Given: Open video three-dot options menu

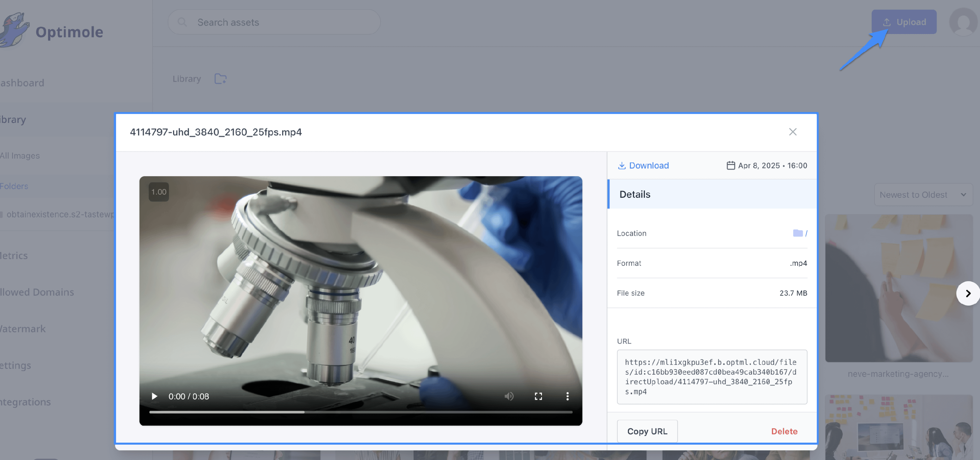Looking at the screenshot, I should point(567,396).
